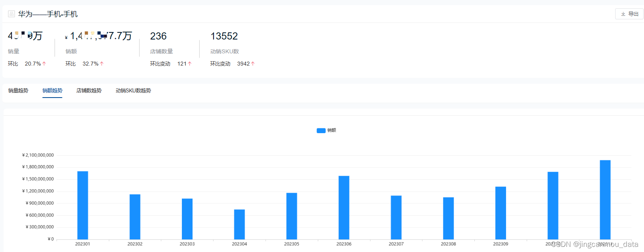Click the up arrow next to 3942
This screenshot has height=252, width=644.
[x=253, y=64]
